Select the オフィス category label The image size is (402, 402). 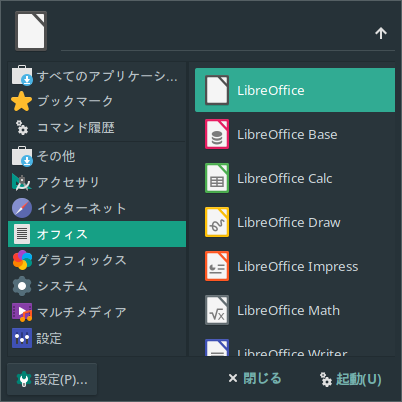[62, 234]
